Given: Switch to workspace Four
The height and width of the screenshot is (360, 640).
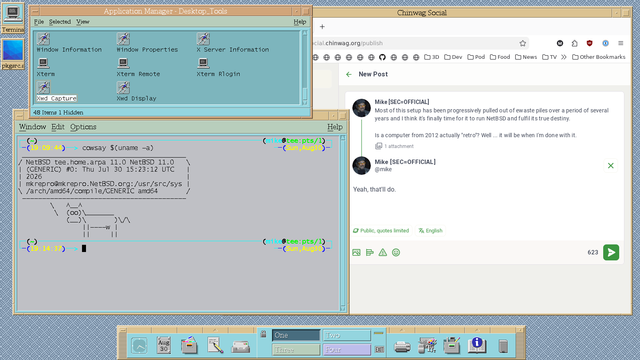Looking at the screenshot, I should [347, 350].
